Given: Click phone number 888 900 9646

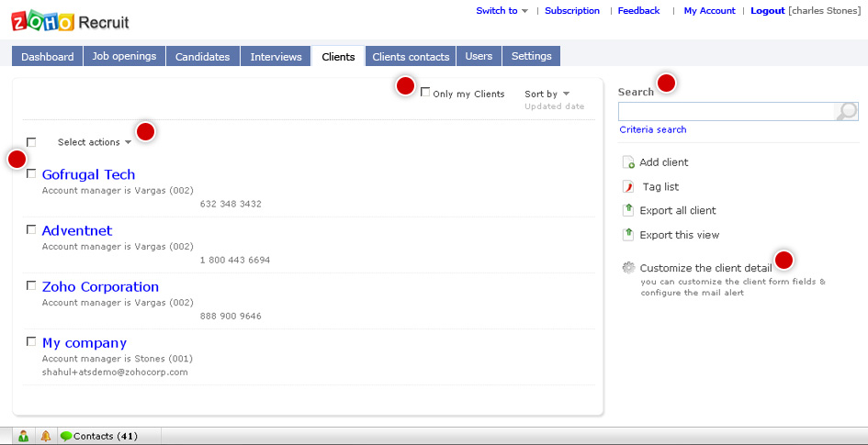Looking at the screenshot, I should [231, 317].
